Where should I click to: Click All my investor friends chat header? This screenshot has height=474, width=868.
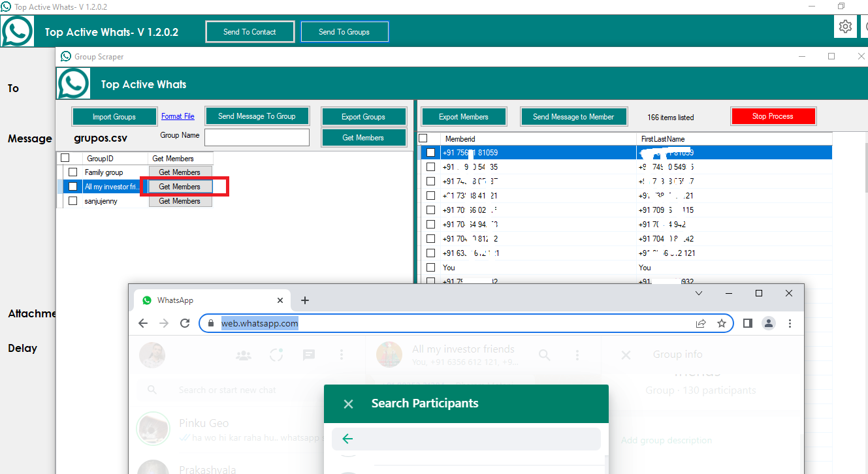coord(464,355)
